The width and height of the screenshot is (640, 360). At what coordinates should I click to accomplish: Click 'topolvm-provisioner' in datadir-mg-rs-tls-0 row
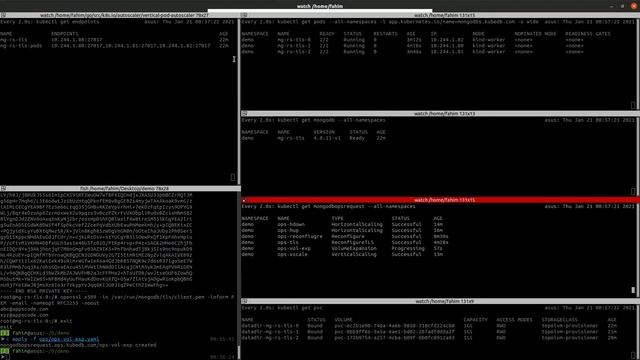click(570, 326)
